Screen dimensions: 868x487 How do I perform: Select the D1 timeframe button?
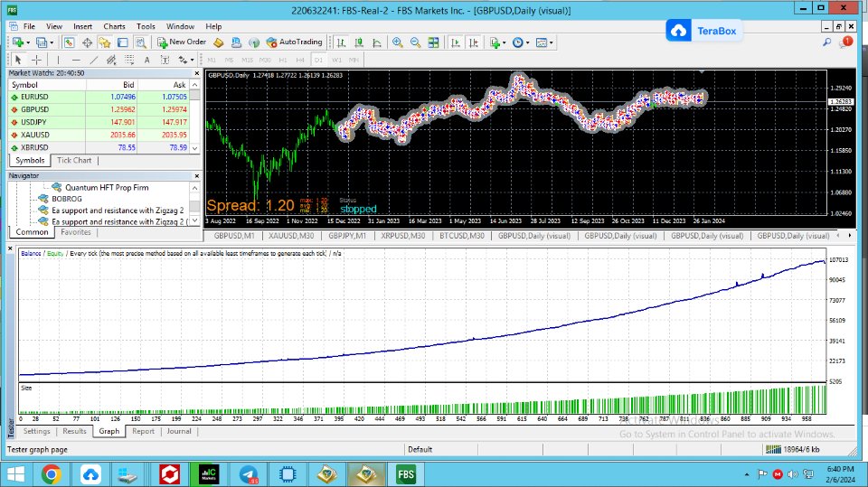click(318, 60)
